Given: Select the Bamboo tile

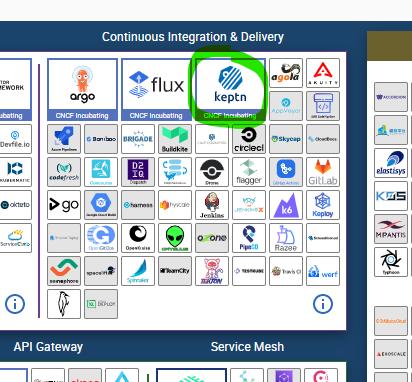Looking at the screenshot, I should [x=101, y=139].
